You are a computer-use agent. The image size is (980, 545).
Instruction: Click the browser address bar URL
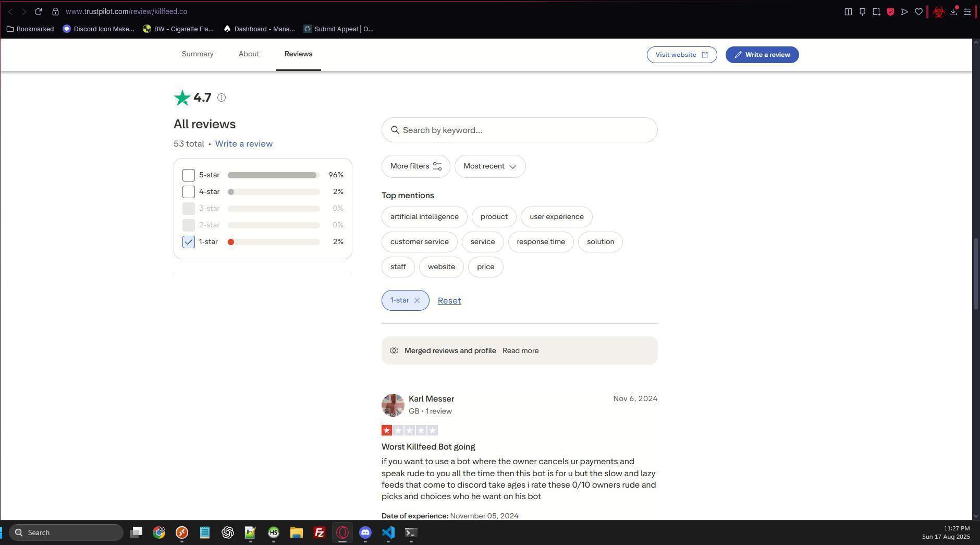pyautogui.click(x=126, y=11)
